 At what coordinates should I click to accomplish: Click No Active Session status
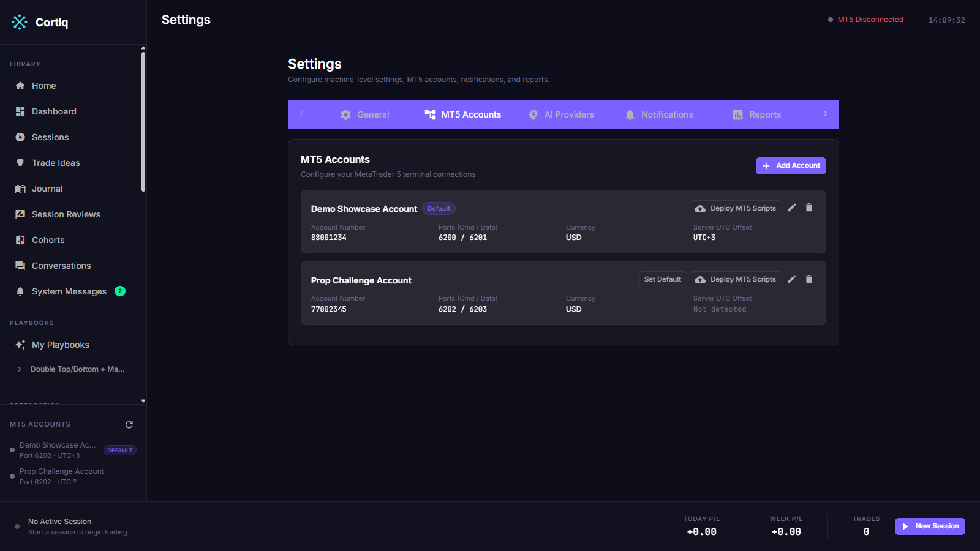coord(59,522)
